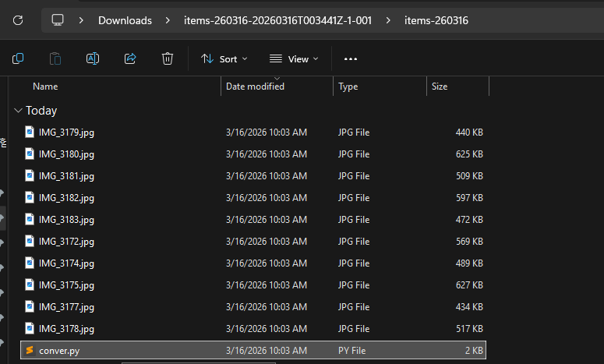This screenshot has width=604, height=364.
Task: Go to items-260316-20260316T003441Z-1-001 breadcrumb folder
Action: [x=277, y=20]
